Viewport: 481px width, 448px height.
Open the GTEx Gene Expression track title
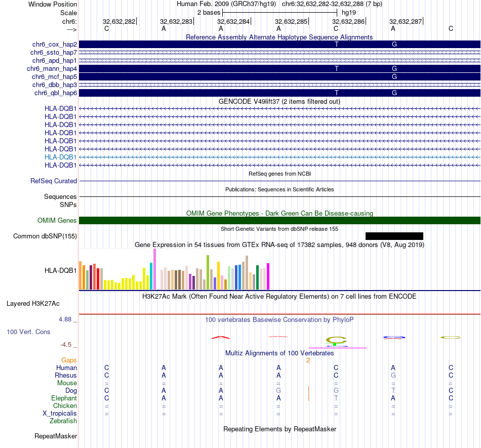(x=279, y=245)
